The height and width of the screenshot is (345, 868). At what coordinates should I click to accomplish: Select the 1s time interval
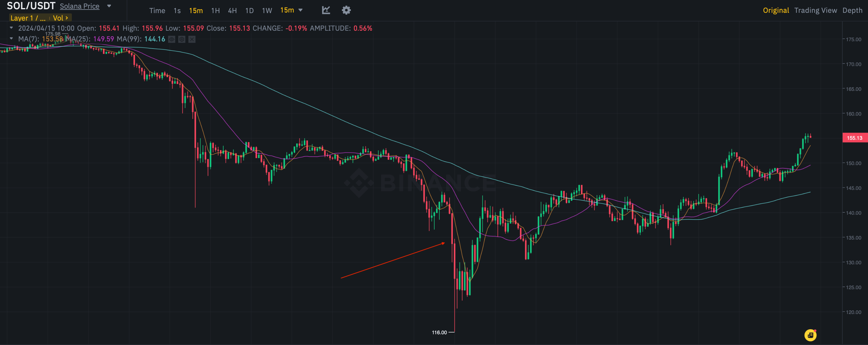[x=177, y=10]
